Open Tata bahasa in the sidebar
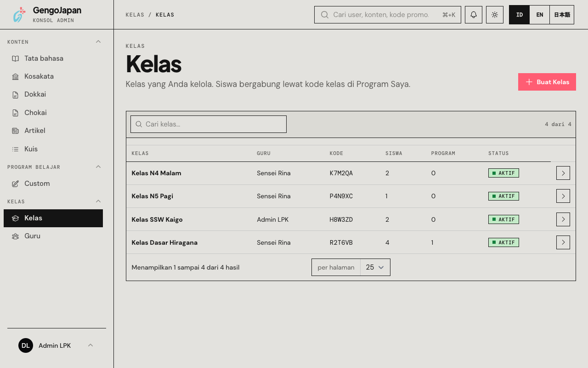 coord(53,58)
